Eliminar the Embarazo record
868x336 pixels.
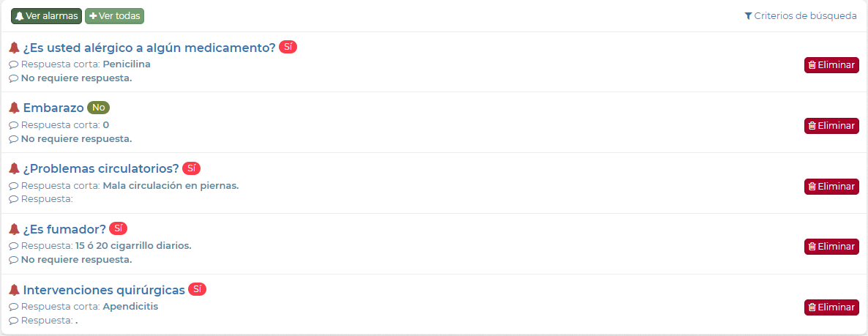click(831, 126)
